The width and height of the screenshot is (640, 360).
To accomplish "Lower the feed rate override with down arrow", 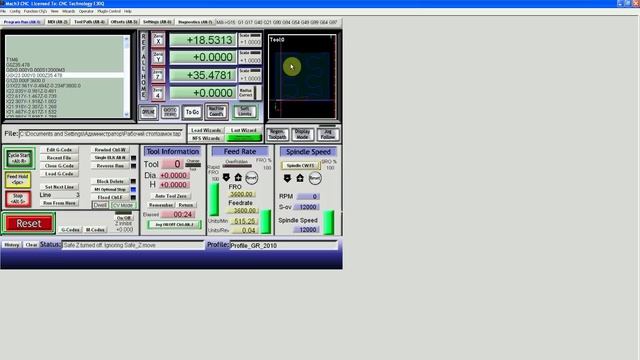I will [226, 178].
